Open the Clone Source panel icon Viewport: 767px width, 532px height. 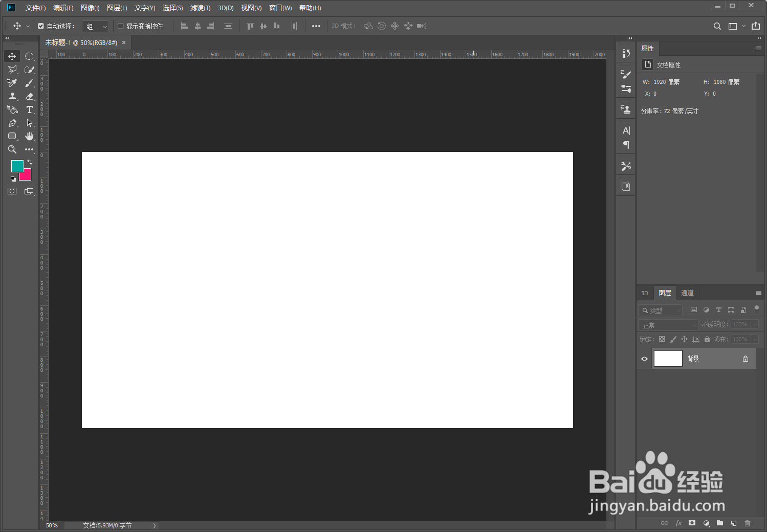click(626, 109)
